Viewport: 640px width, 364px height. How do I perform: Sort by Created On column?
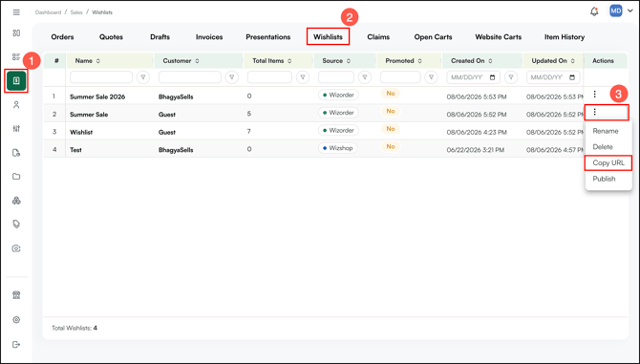[x=490, y=61]
